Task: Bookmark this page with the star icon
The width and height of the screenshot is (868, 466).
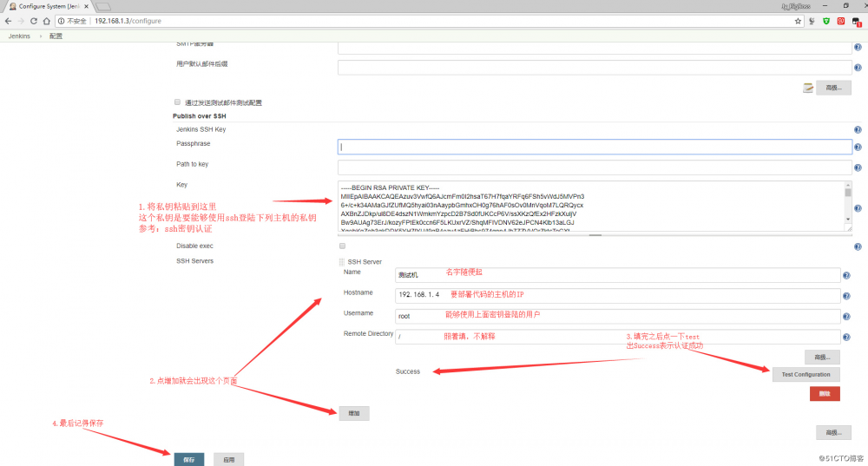Action: [x=798, y=21]
